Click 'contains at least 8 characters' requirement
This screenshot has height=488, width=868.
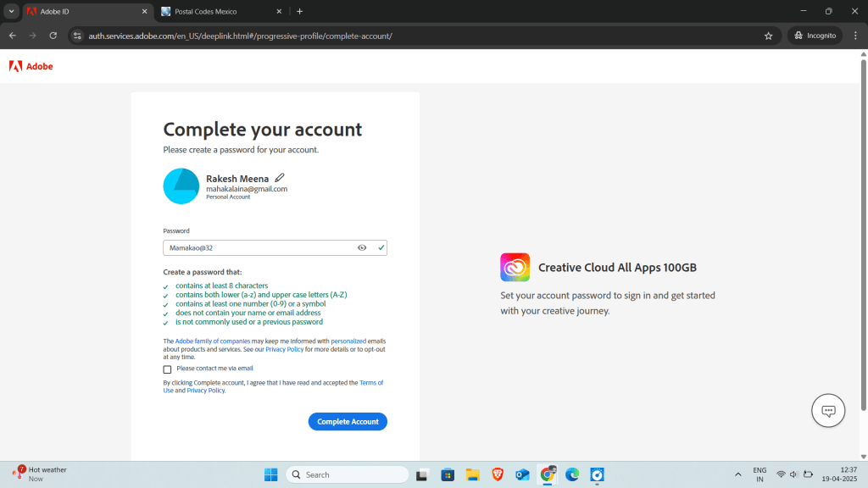(x=221, y=286)
